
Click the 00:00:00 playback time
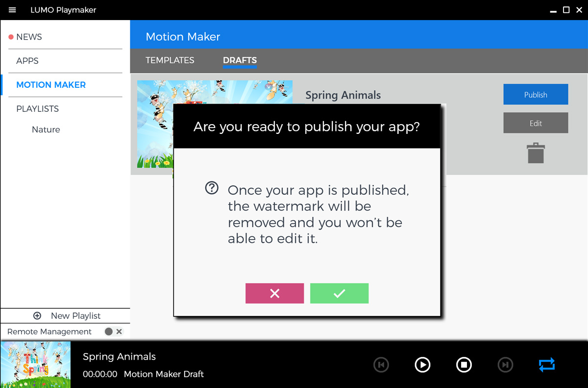tap(100, 374)
